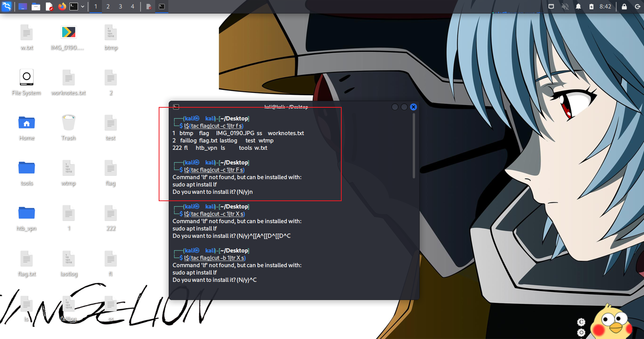Select the terminal window in taskbar
This screenshot has height=339, width=644.
(x=162, y=7)
